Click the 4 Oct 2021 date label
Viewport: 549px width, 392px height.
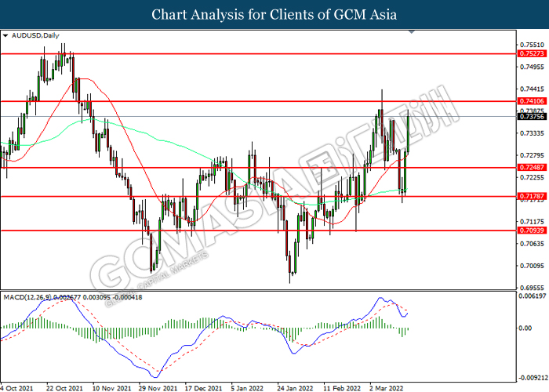16,388
